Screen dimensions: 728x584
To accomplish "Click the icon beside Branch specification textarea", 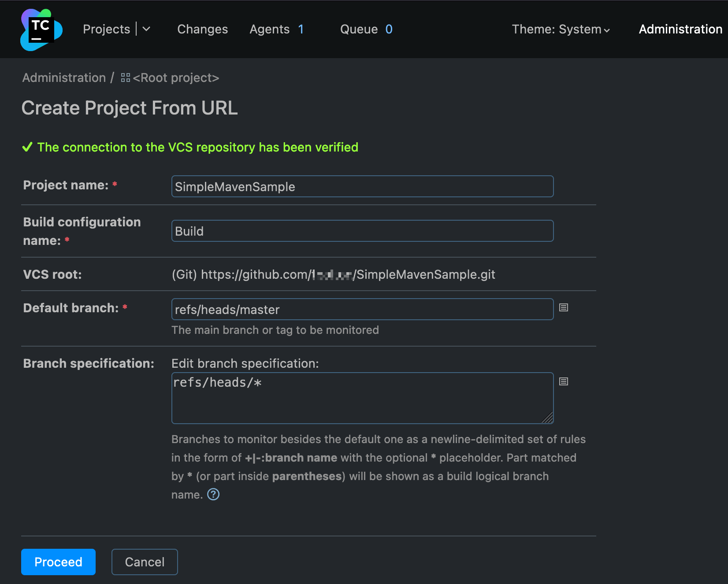I will [563, 381].
